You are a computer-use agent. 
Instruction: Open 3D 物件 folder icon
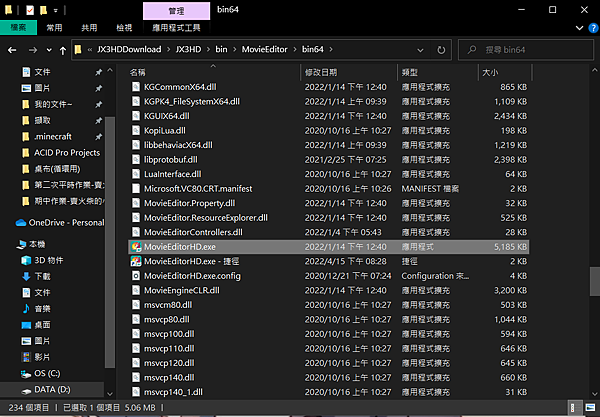(26, 261)
